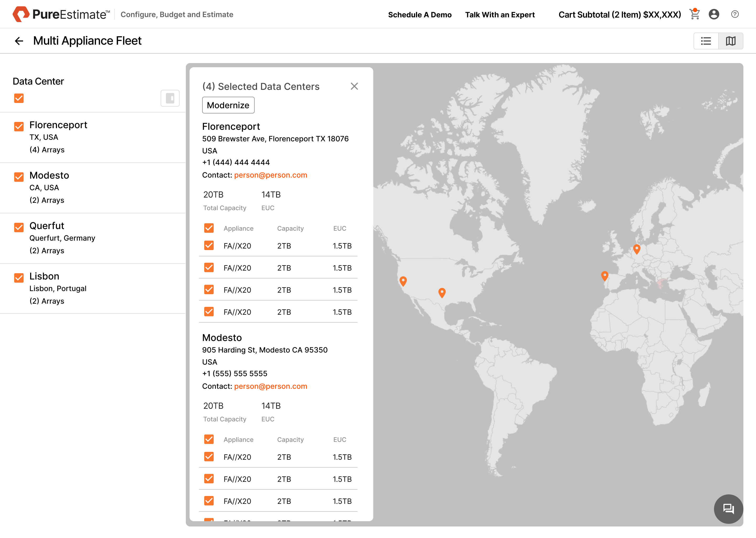Click the Lisbon map pin
Image resolution: width=756 pixels, height=538 pixels.
[604, 276]
